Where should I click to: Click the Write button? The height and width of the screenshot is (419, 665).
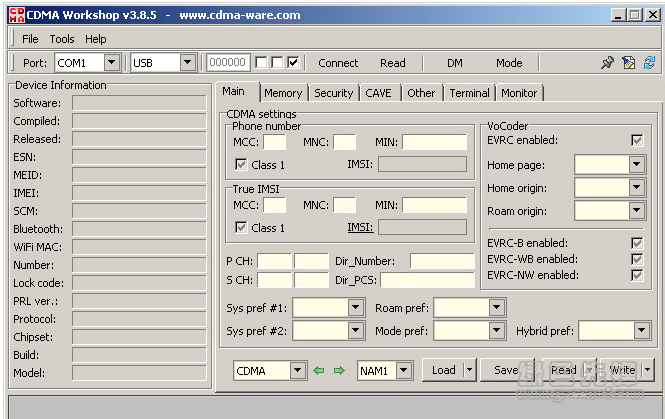[622, 370]
